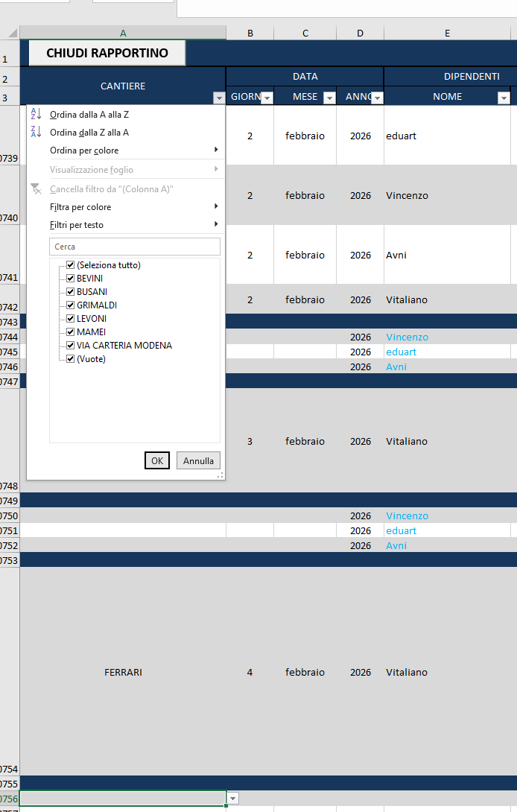This screenshot has height=812, width=517.
Task: Click the Z-A descending sort icon
Action: pyautogui.click(x=37, y=132)
